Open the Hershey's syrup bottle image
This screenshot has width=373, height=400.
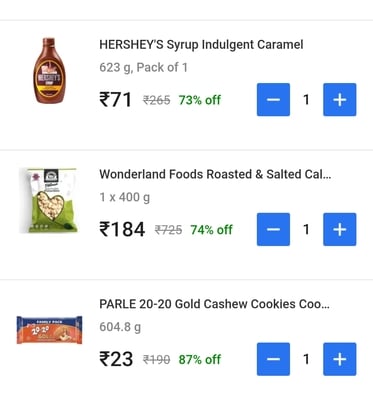tap(49, 71)
